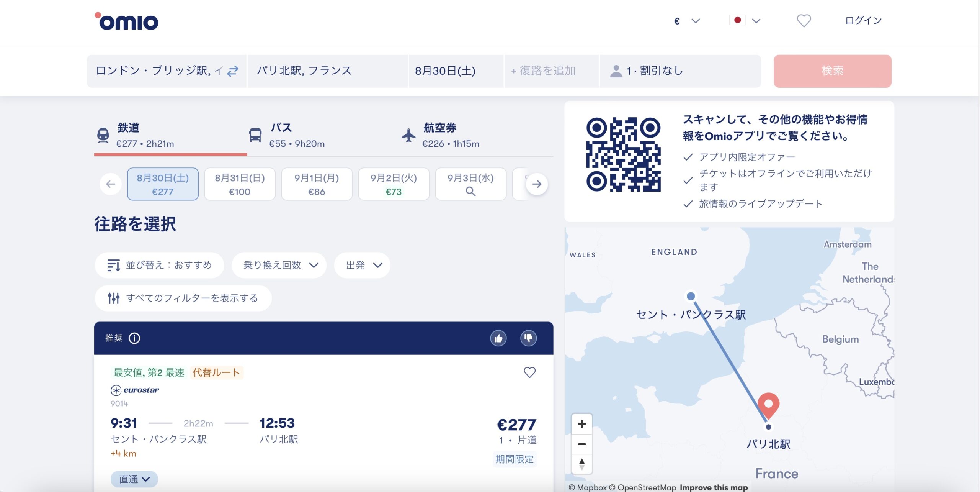Open passengers selector 1・割引なし

point(680,71)
